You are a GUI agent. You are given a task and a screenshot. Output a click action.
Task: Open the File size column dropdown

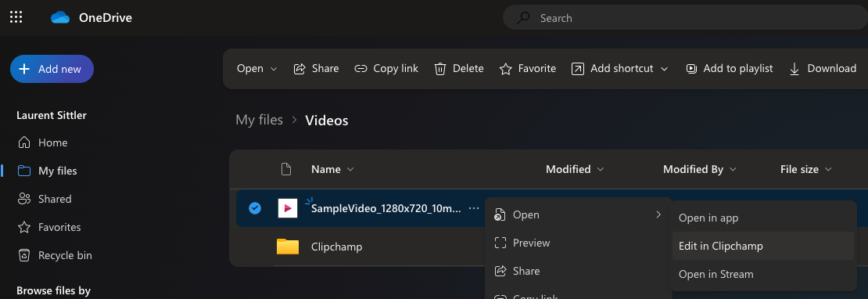point(806,169)
